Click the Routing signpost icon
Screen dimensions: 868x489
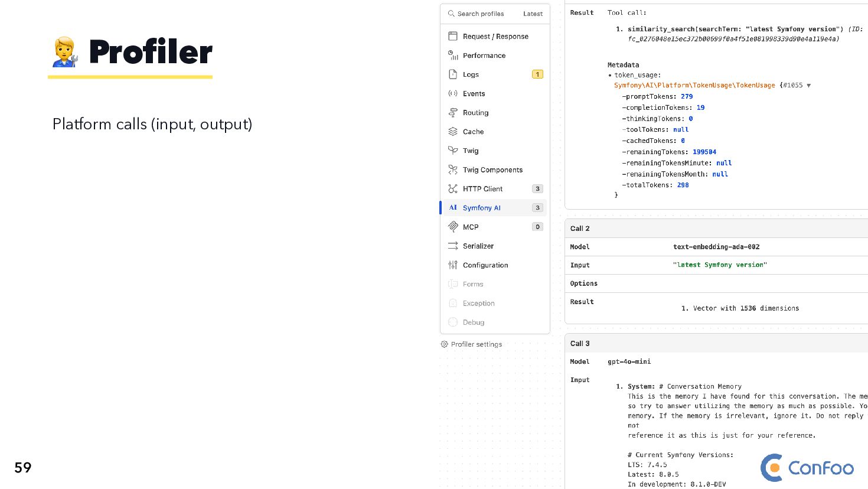coord(453,112)
